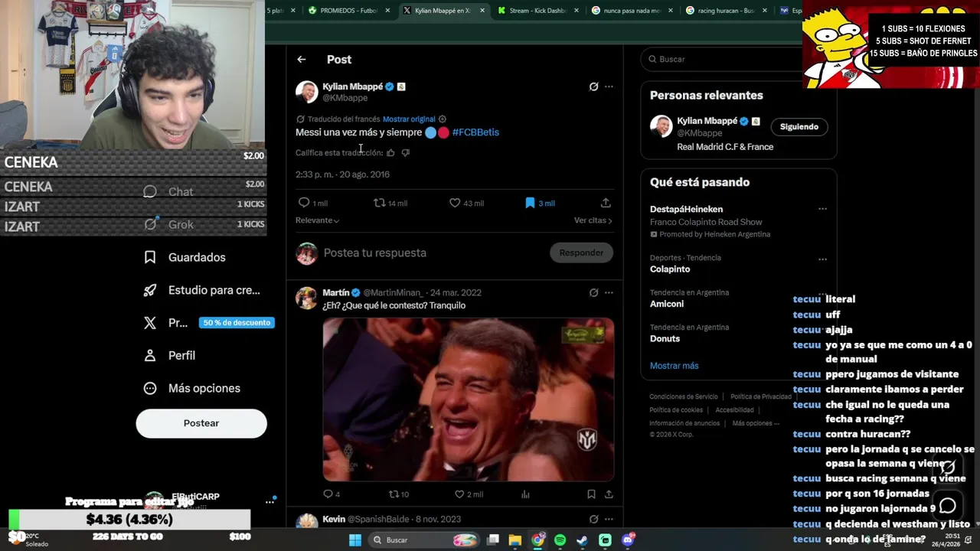
Task: Like Martín's reply (2 mil)
Action: click(469, 494)
